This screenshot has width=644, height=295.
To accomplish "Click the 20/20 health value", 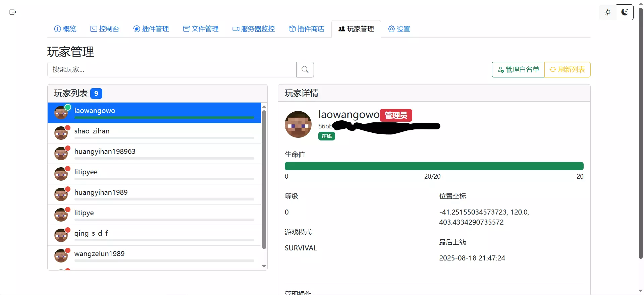I will coord(432,176).
